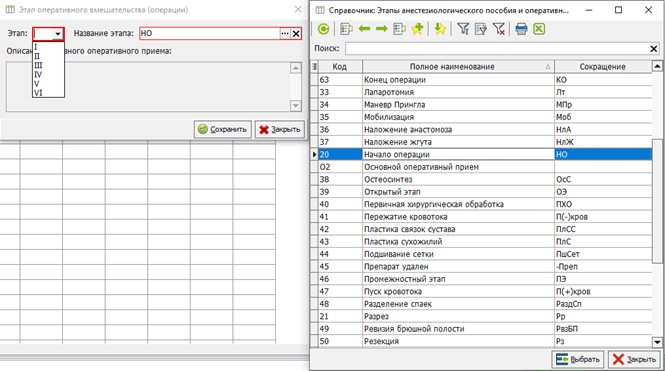Export list to Excel icon

(x=539, y=29)
